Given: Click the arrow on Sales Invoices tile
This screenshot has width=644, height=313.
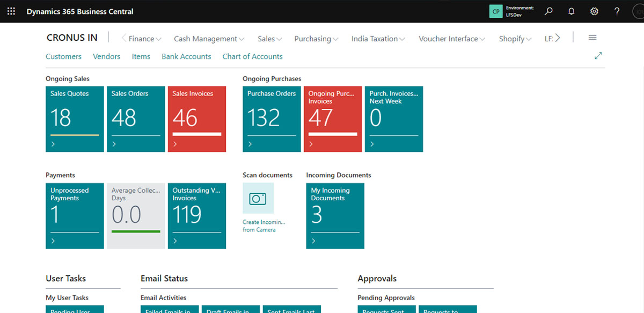Looking at the screenshot, I should click(175, 144).
